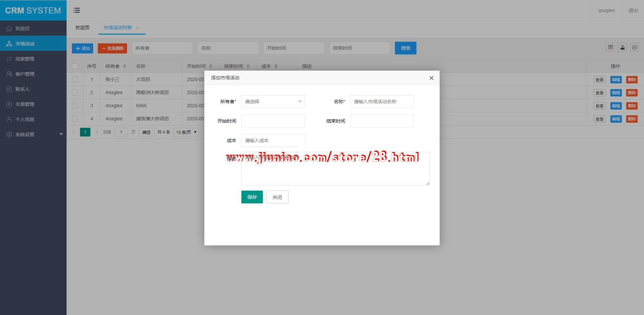Sort by 成本 column arrows
The width and height of the screenshot is (644, 315).
click(x=276, y=66)
